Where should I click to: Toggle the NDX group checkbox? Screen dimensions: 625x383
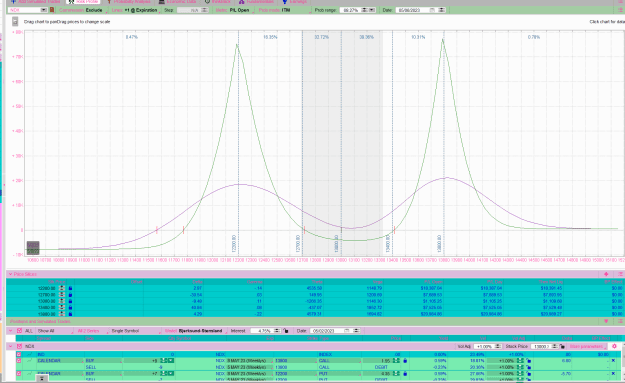point(19,346)
